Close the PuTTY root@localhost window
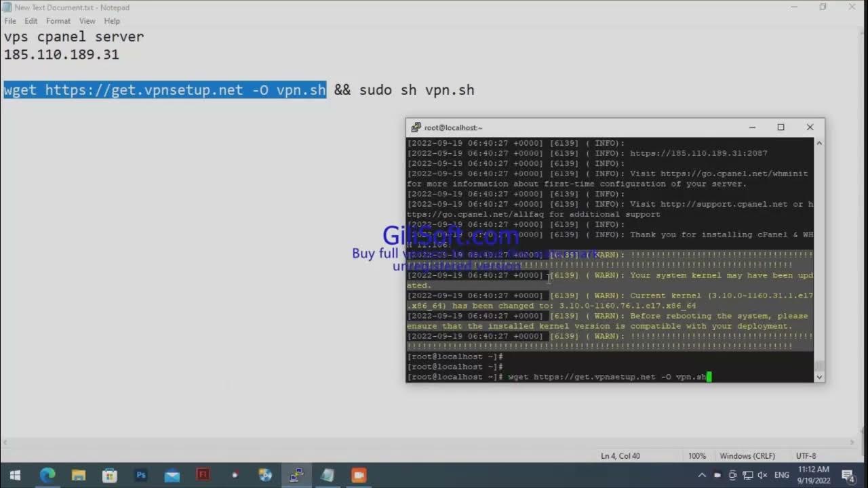Image resolution: width=868 pixels, height=488 pixels. (810, 127)
